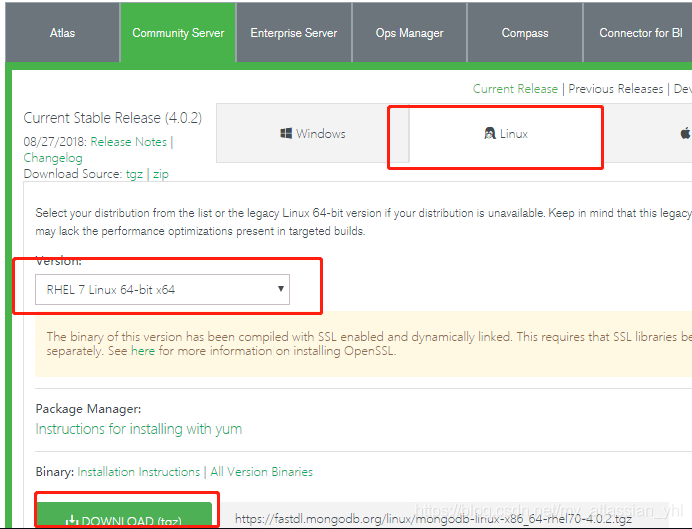Select the Community Server tab
The image size is (692, 529).
point(178,33)
